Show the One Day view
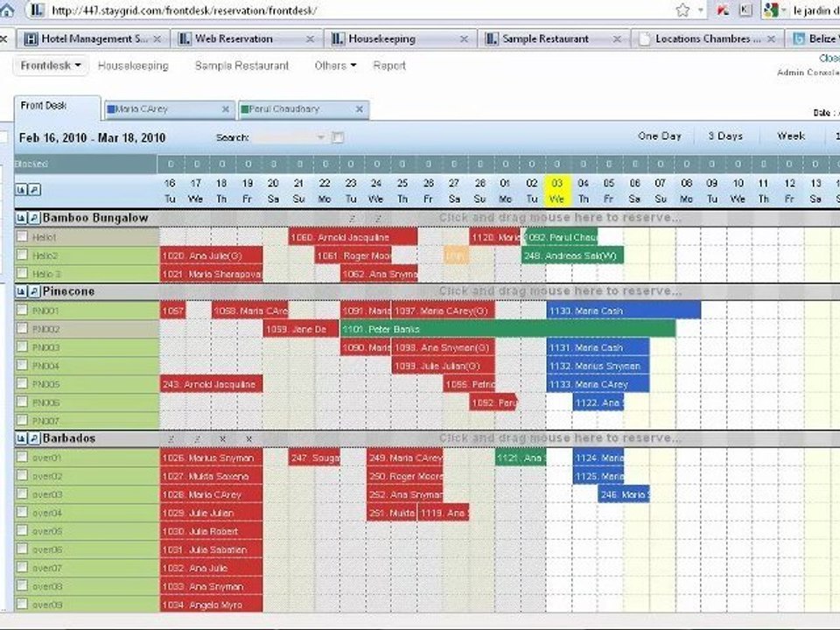The height and width of the screenshot is (630, 840). [660, 136]
